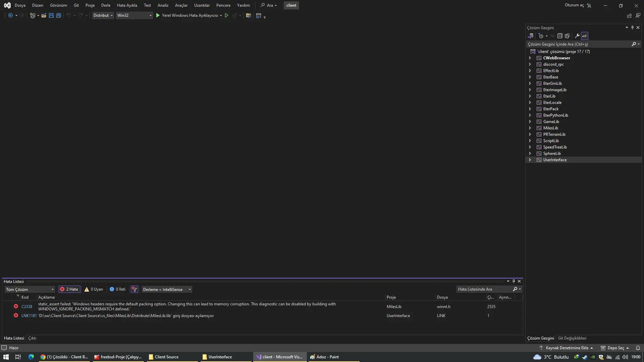Click the Hata Listesinde Ara search field
Screen dimensions: 644x362
tap(483, 289)
